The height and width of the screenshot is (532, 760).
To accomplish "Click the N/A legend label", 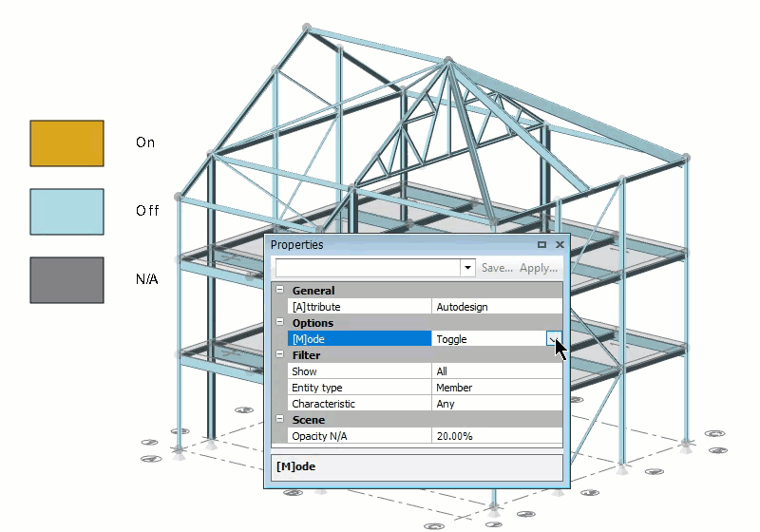I will [147, 279].
